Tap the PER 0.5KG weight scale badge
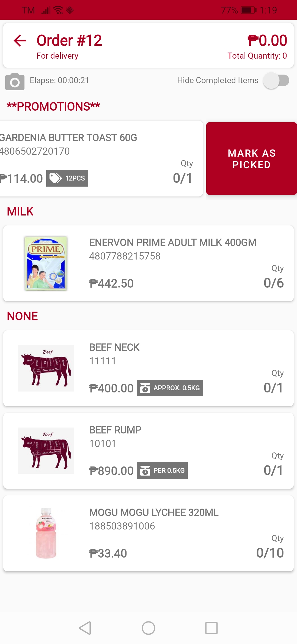Image resolution: width=297 pixels, height=644 pixels. click(162, 471)
